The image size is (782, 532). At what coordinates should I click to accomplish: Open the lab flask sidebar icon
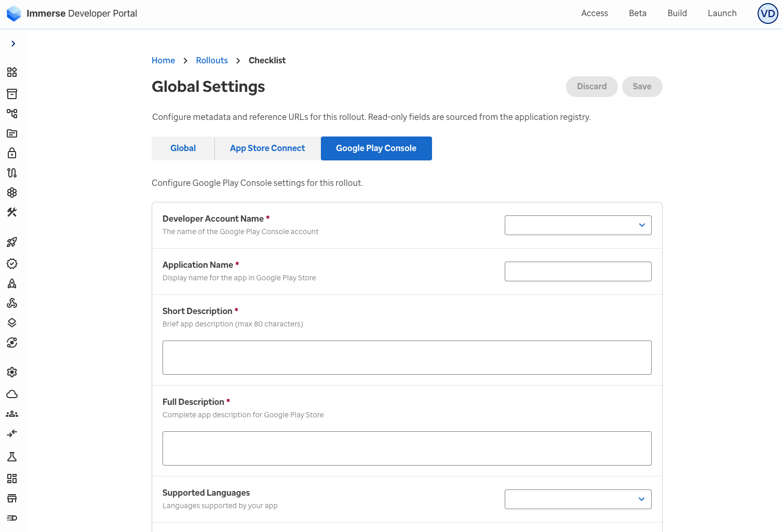click(x=12, y=457)
